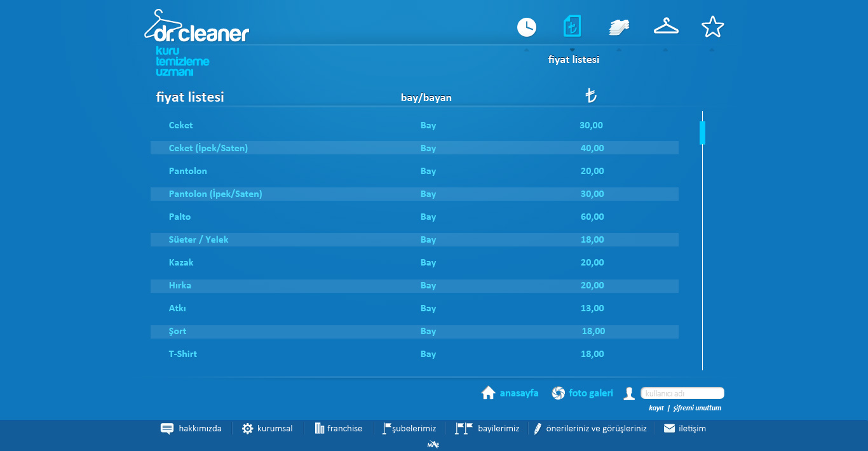Screen dimensions: 868x451
Task: Open the kurumsal footer menu item
Action: 275,429
